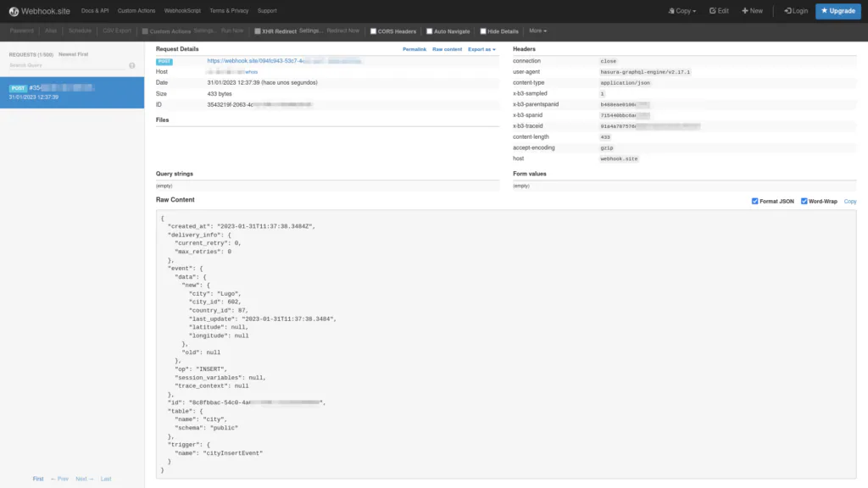Click the host value webhook.site
Image resolution: width=868 pixels, height=488 pixels.
[619, 158]
